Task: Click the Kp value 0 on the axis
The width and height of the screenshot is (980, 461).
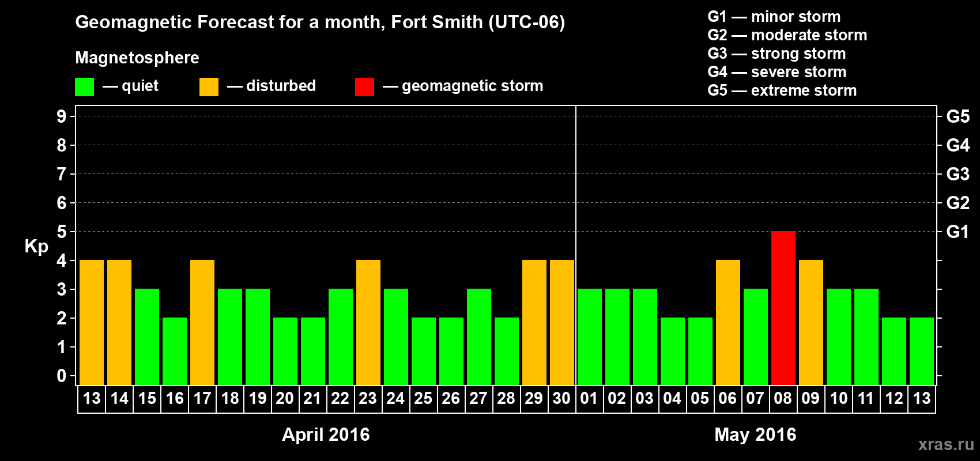Action: pos(62,376)
